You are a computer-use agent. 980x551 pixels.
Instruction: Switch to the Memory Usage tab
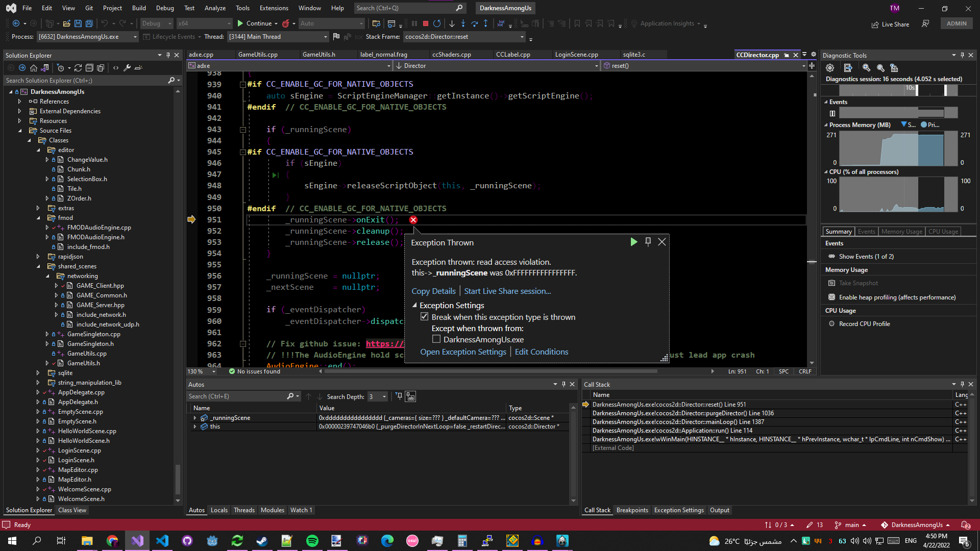(901, 231)
